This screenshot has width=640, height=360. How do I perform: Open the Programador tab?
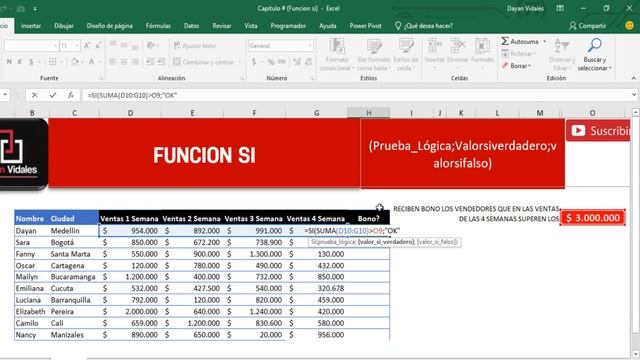tap(288, 26)
